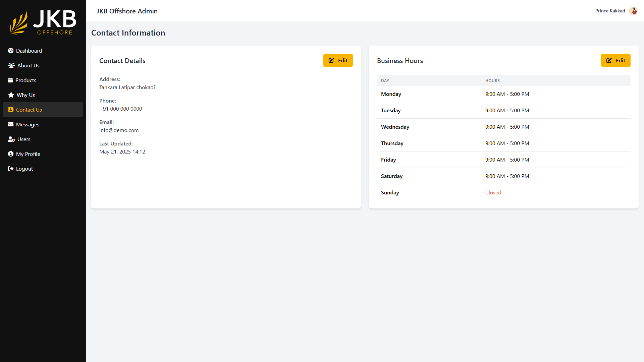Click the JKB Offshore logo
This screenshot has width=644, height=362.
(43, 22)
